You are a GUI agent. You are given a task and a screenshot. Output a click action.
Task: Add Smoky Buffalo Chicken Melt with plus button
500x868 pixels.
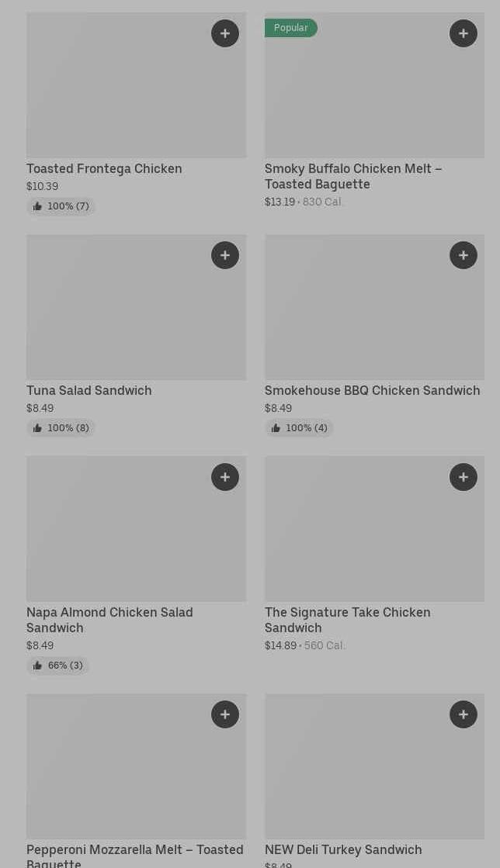[x=464, y=33]
